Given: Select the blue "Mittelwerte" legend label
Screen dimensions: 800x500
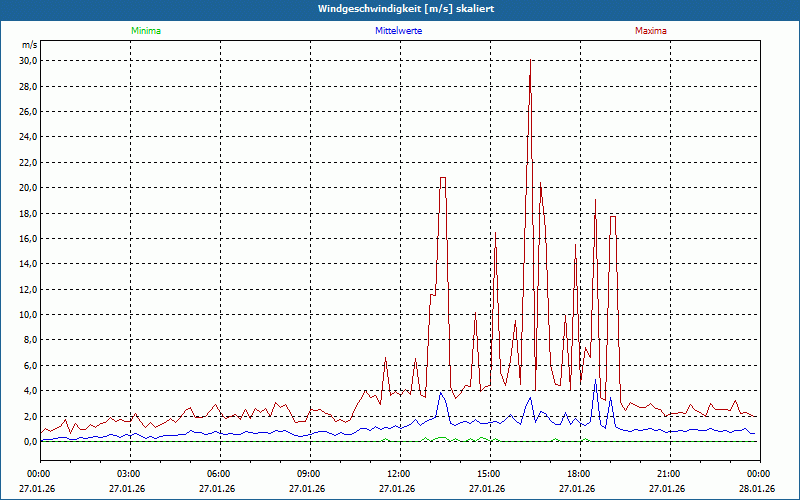Looking at the screenshot, I should (398, 31).
